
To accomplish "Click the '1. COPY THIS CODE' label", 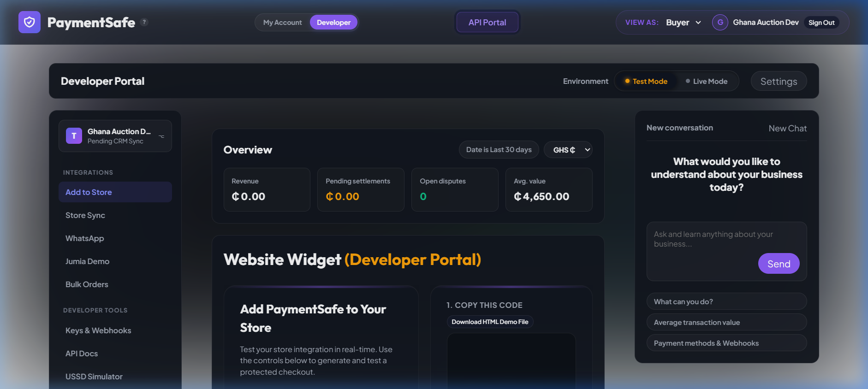I will (484, 305).
